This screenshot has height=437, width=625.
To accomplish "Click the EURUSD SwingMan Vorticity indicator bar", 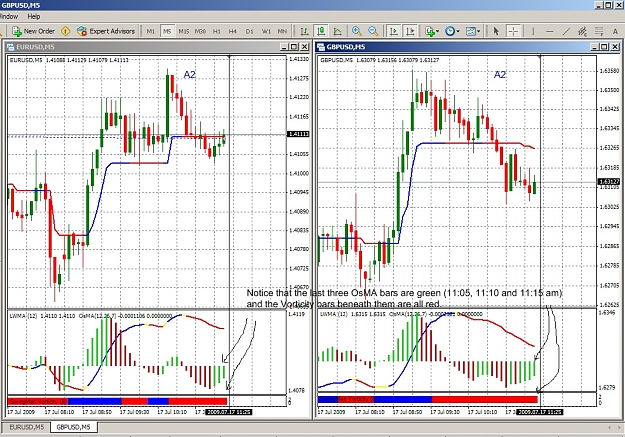I will (117, 401).
